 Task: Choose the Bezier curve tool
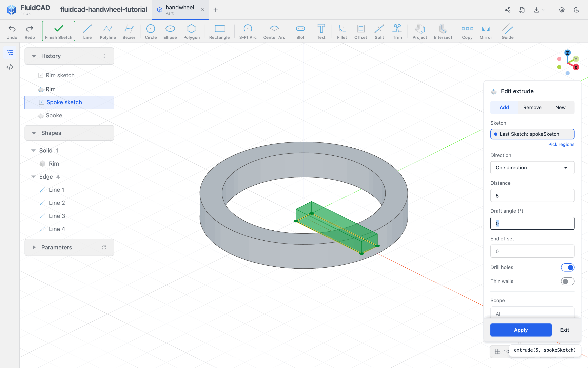click(x=129, y=31)
